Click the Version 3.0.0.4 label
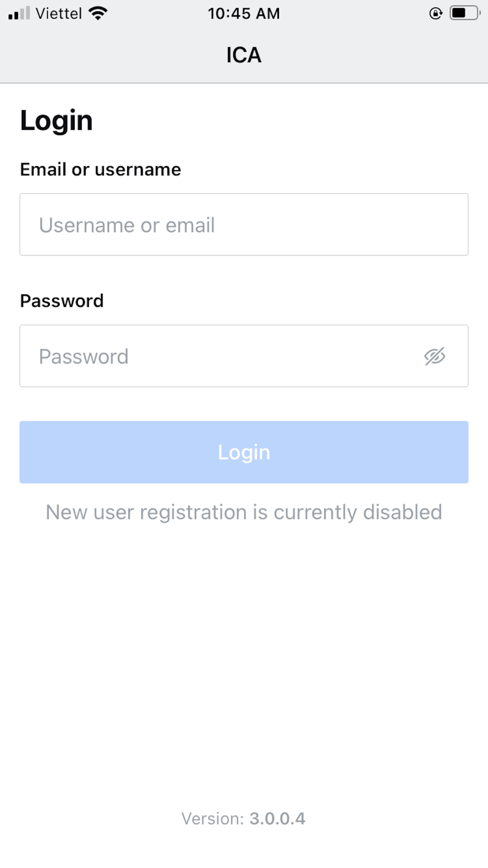This screenshot has height=868, width=488. click(244, 819)
